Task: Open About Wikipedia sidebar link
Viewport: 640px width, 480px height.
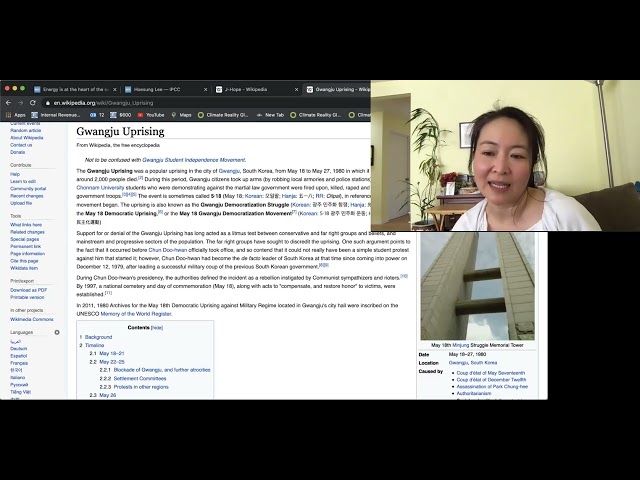Action: tap(27, 138)
